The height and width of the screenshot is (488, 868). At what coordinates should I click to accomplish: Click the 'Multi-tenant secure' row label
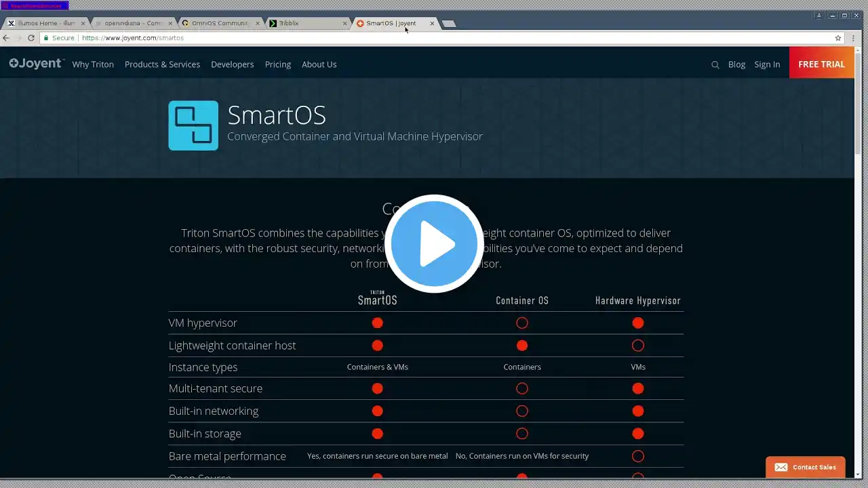tap(216, 388)
